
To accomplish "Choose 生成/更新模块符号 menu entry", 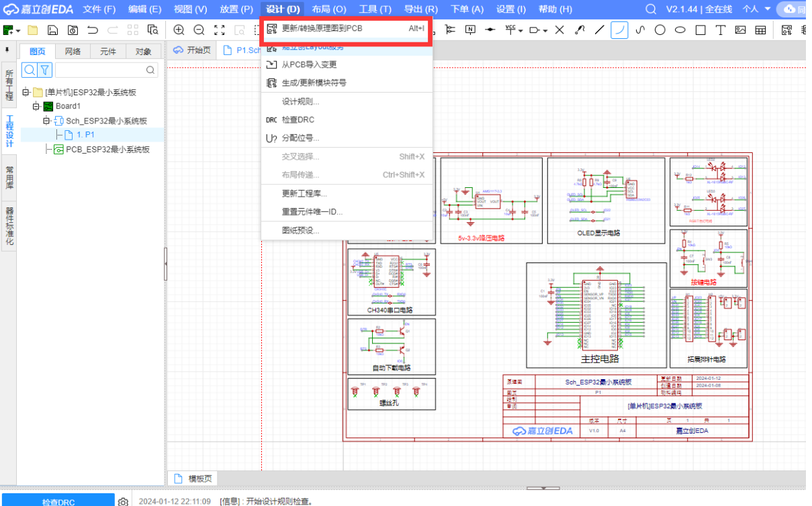I will [347, 83].
